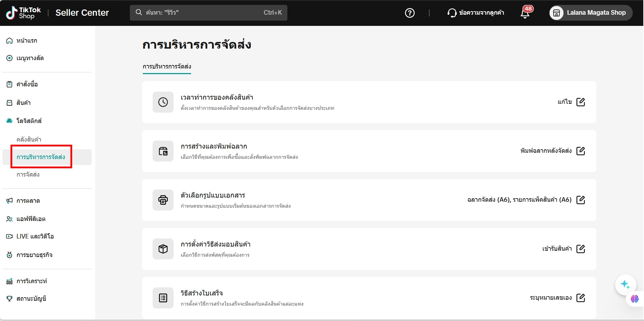The height and width of the screenshot is (321, 644).
Task: Click edit pencil icon in label printing row
Action: [x=581, y=151]
